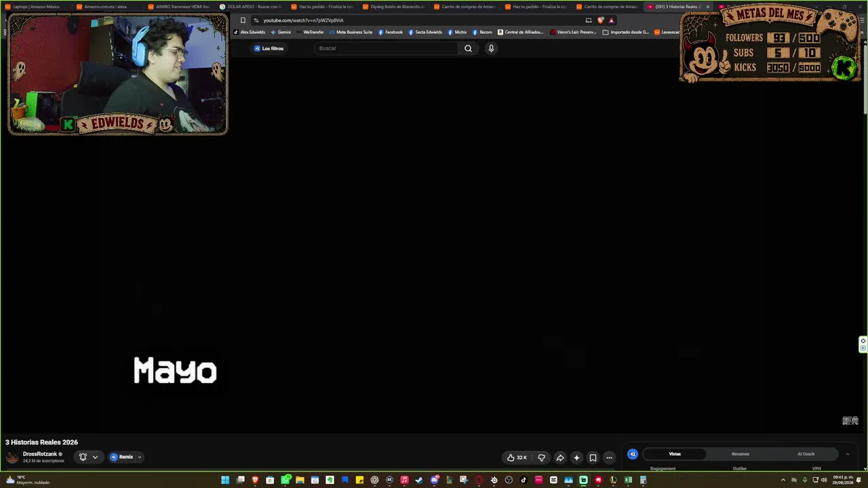The height and width of the screenshot is (488, 868).
Task: Open Excel from the taskbar
Action: pos(628,481)
